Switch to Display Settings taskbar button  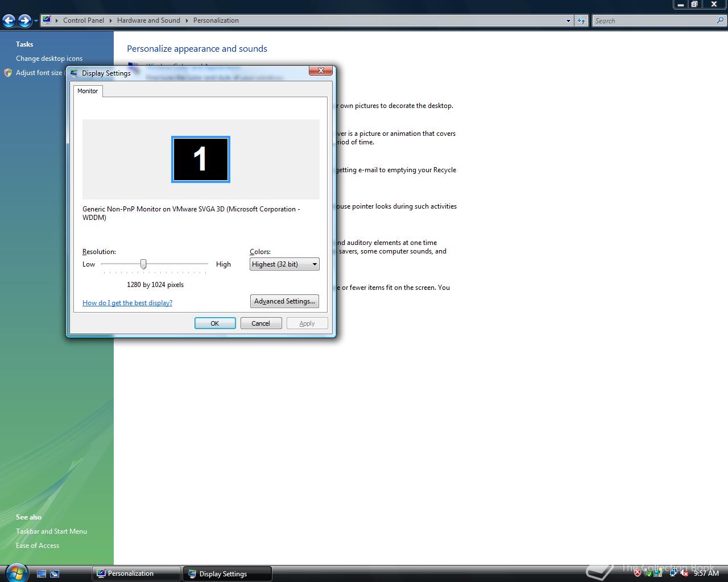coord(227,573)
